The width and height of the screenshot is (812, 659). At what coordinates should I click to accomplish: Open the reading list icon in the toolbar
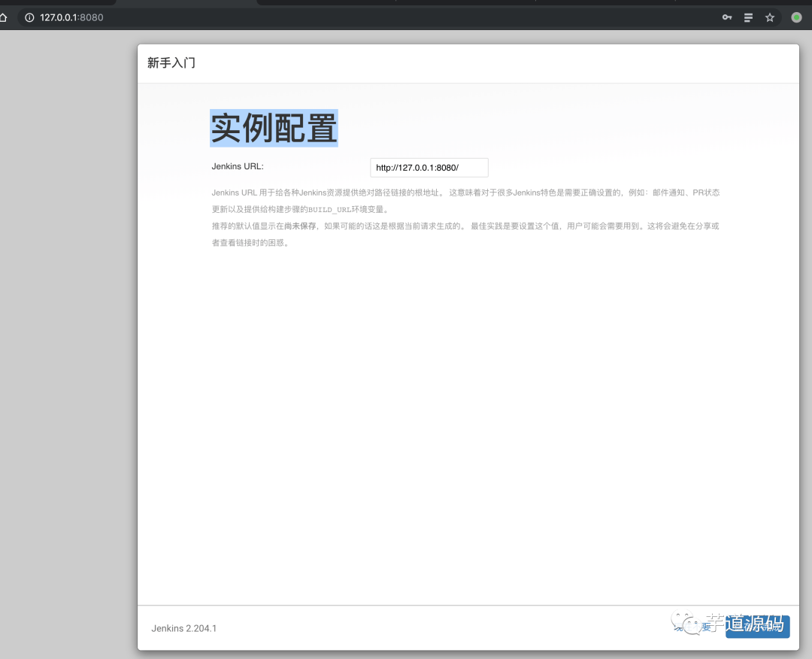coord(748,17)
